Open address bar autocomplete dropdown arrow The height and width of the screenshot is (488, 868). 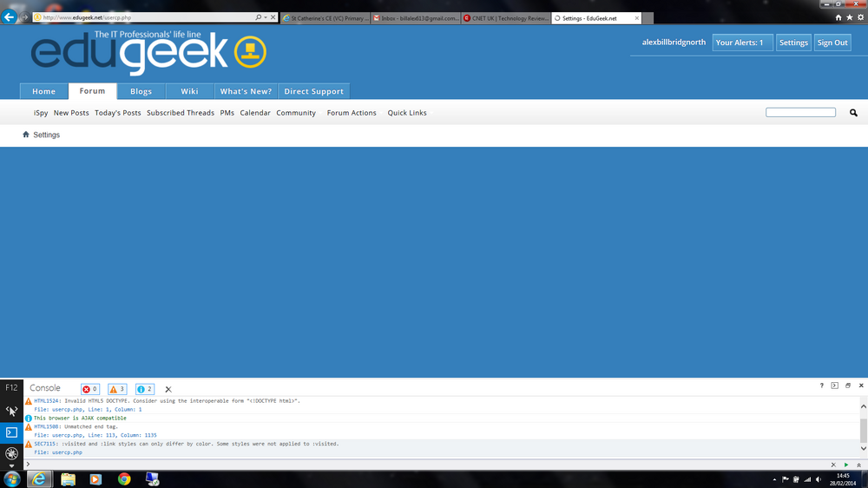pos(265,17)
